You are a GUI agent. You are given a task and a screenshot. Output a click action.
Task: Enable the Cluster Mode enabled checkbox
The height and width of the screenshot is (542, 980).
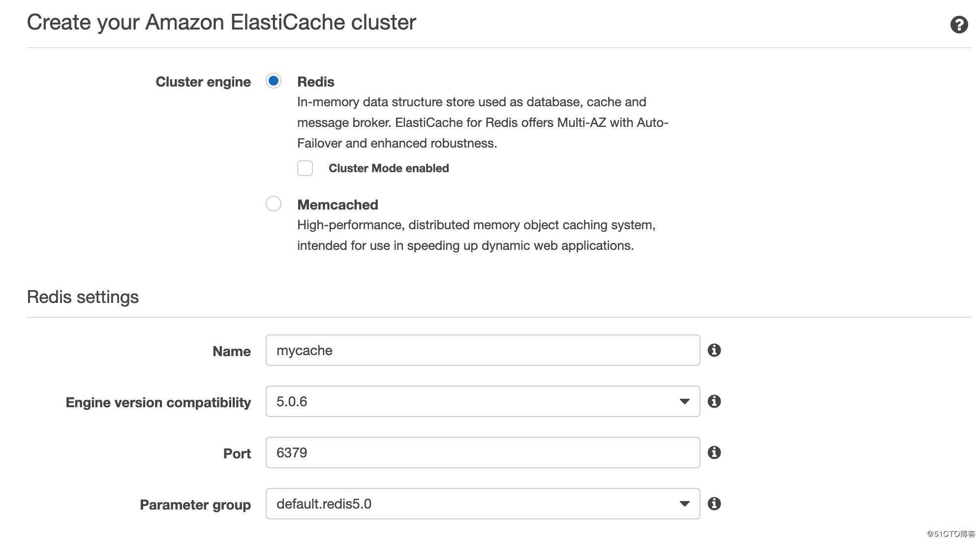point(305,168)
